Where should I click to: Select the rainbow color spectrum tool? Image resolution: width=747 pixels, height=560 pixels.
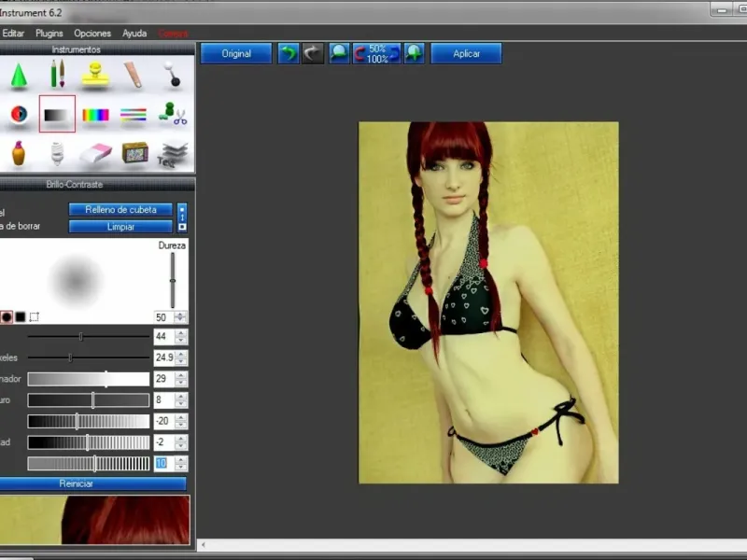pos(95,115)
